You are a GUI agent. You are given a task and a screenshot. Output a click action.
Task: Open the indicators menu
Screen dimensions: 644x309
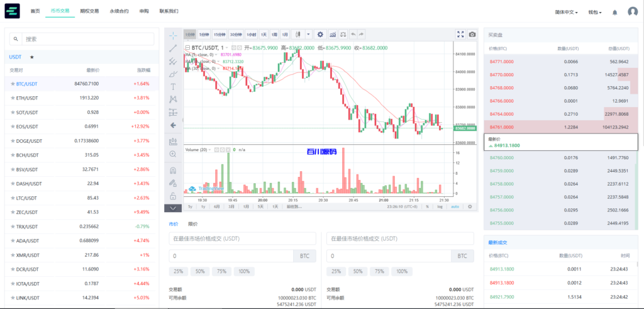pos(333,35)
